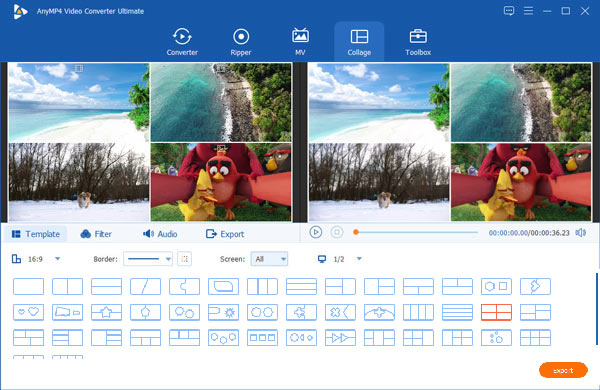This screenshot has width=600, height=390.
Task: Select the flag and sunburst template
Action: coord(223,312)
